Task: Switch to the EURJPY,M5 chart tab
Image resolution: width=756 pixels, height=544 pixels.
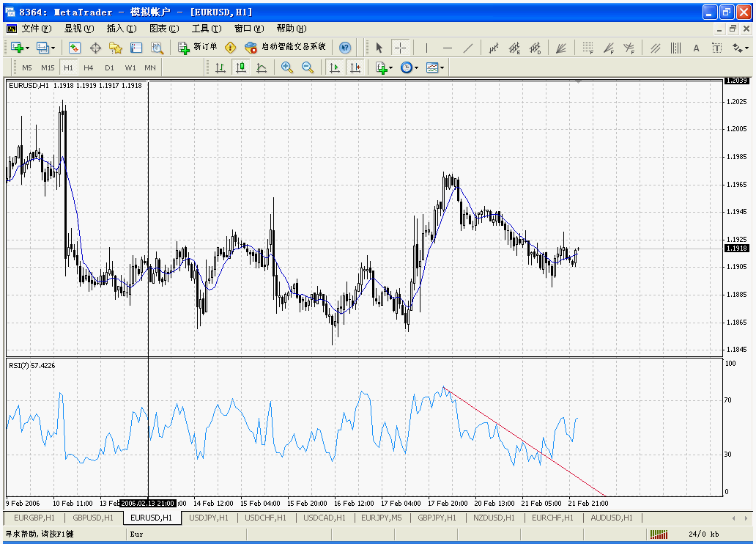Action: [382, 518]
